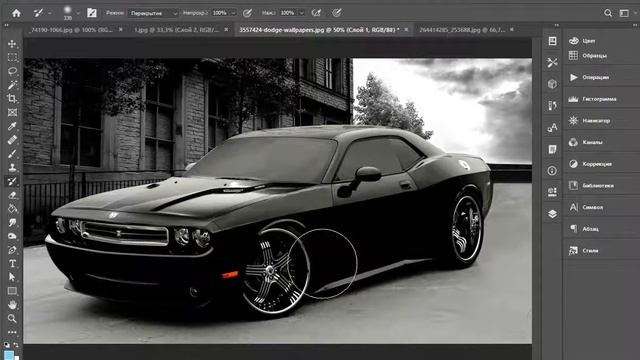
Task: Select the Crop tool
Action: pos(12,98)
